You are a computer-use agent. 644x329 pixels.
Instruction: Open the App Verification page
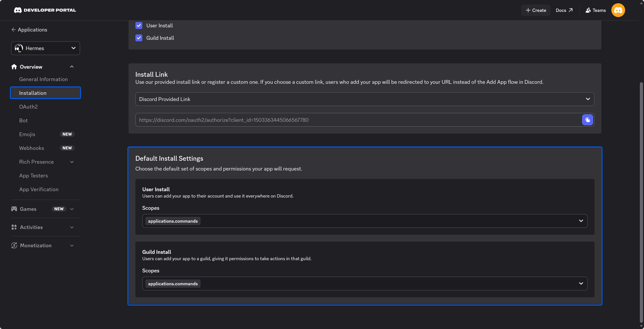39,189
